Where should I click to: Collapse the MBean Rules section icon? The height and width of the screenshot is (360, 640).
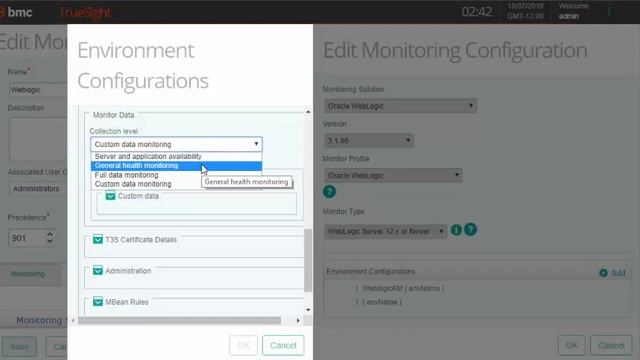98,302
